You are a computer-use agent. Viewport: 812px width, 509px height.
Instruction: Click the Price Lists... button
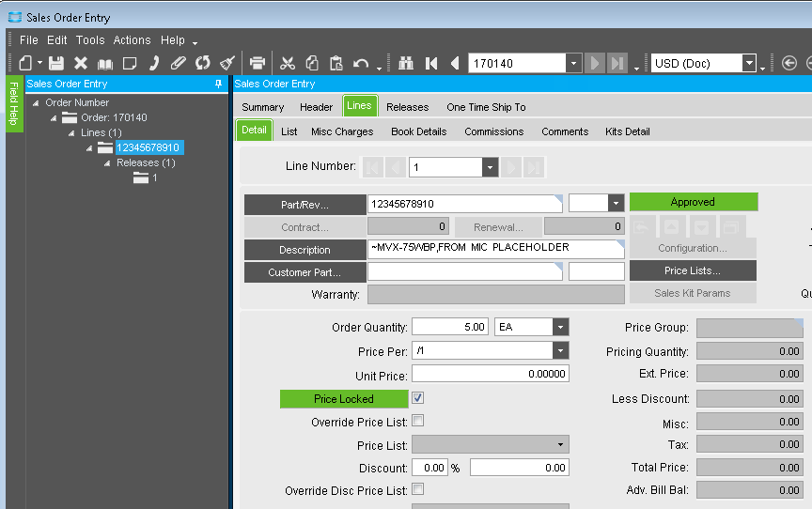pyautogui.click(x=692, y=270)
